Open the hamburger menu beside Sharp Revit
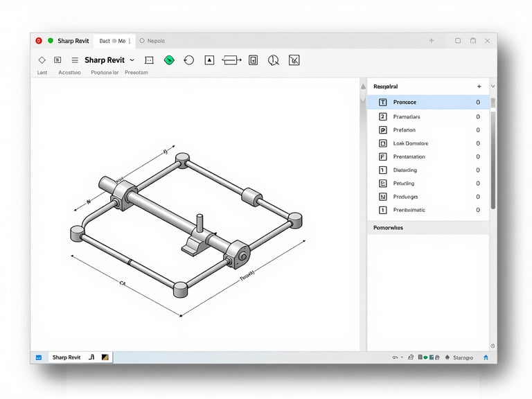The width and height of the screenshot is (532, 399). tap(75, 60)
